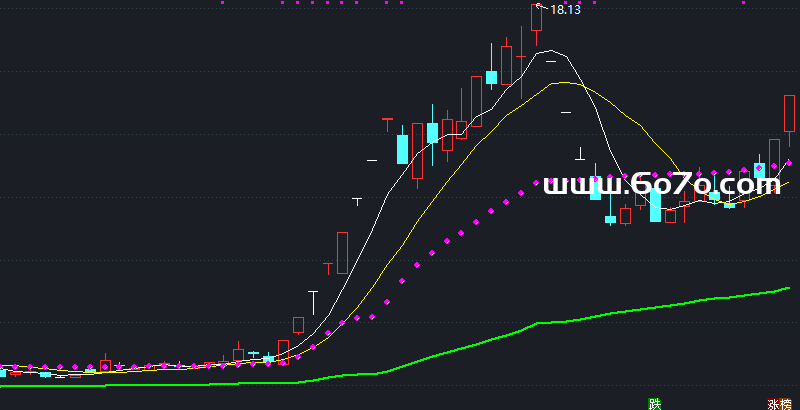Select the large cyan candle under the watermark
Viewport: 800px width, 410px height.
pos(655,206)
